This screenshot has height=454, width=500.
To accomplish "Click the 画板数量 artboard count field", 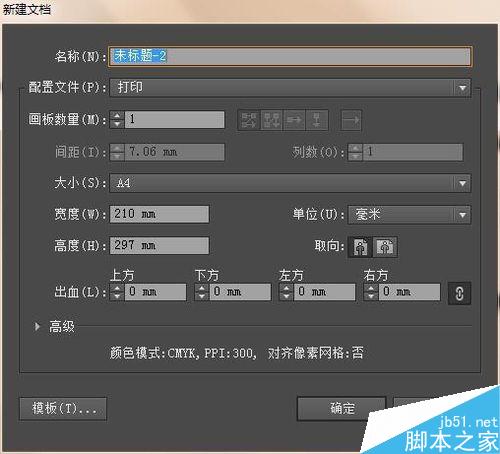I will click(x=174, y=120).
